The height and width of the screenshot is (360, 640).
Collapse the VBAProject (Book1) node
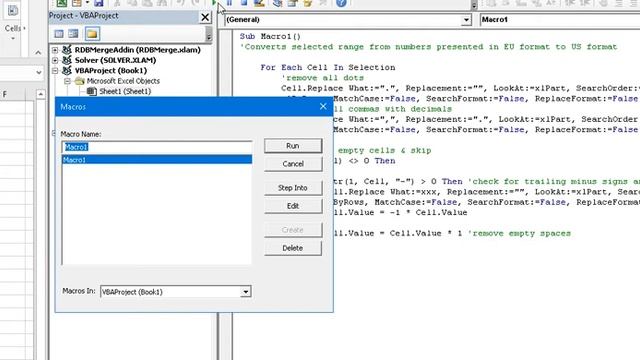[x=55, y=71]
